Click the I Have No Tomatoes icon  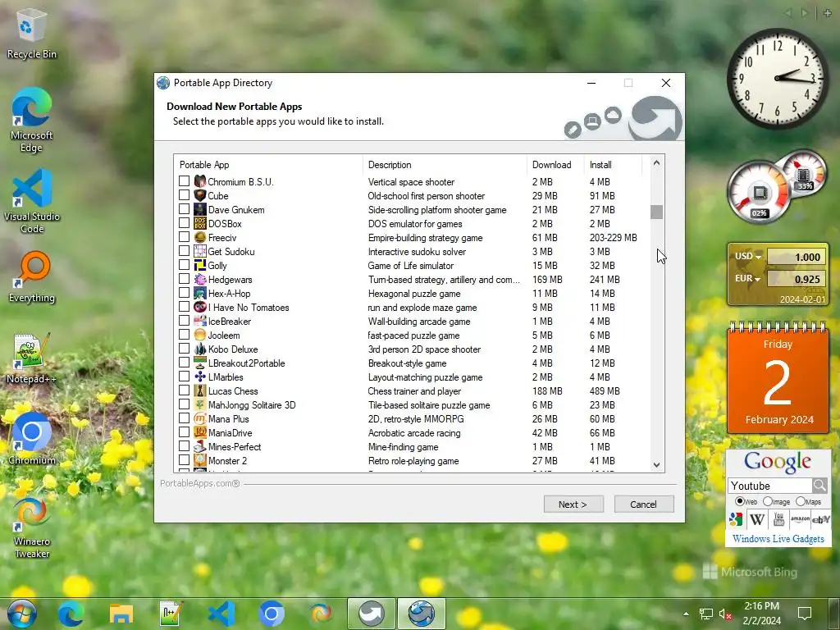200,307
